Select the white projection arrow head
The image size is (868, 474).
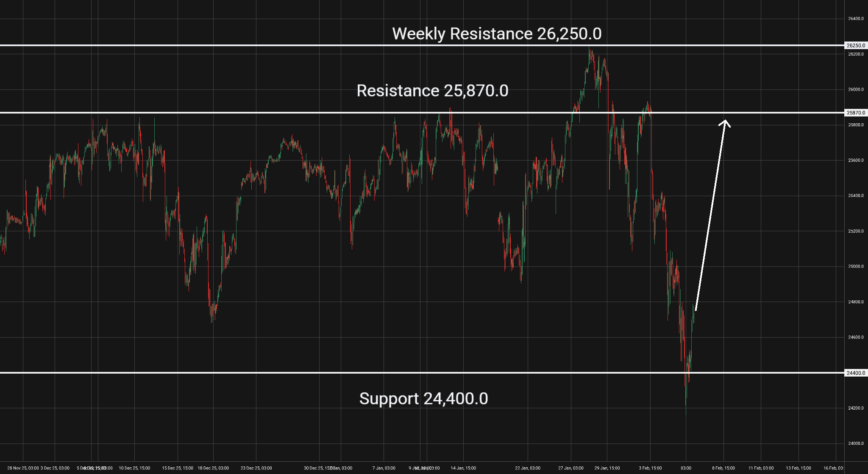coord(725,123)
